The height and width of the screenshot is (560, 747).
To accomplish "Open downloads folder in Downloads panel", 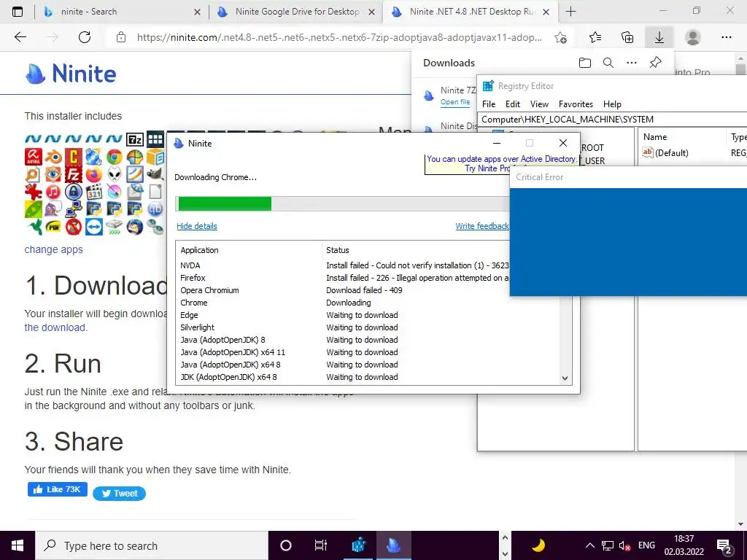I will [x=585, y=63].
